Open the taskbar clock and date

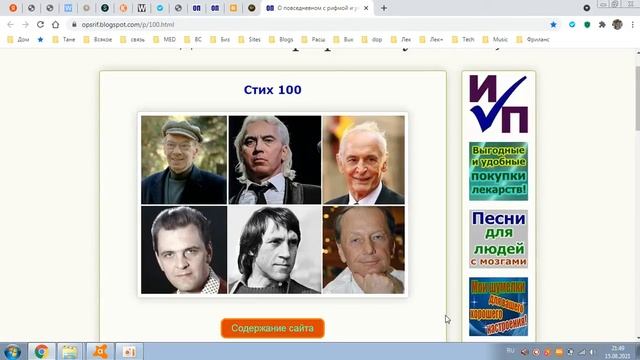tap(618, 352)
